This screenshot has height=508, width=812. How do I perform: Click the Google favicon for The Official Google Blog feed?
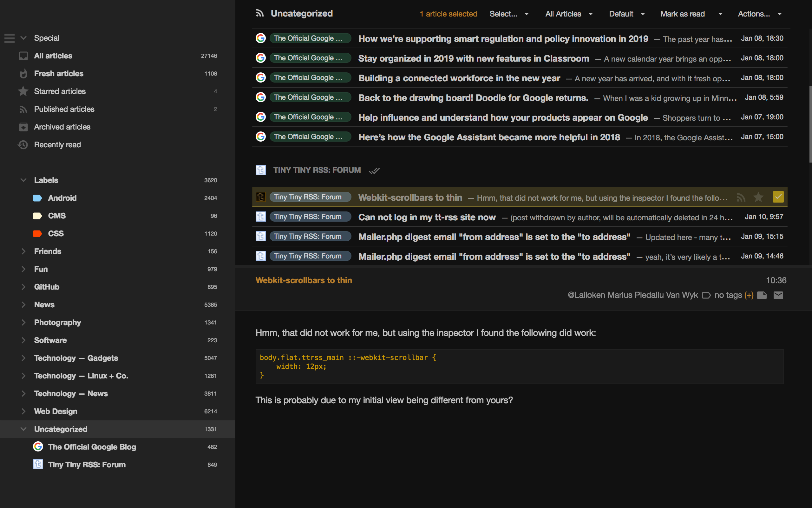38,447
